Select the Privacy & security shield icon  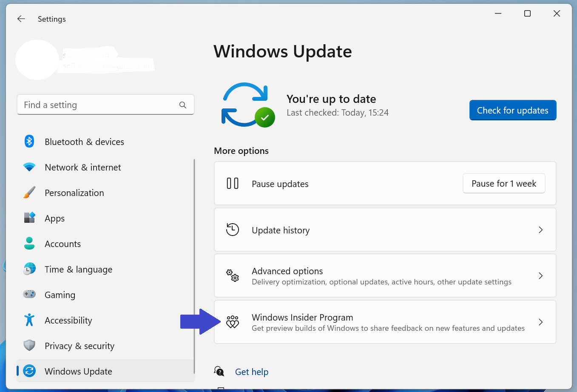click(29, 345)
